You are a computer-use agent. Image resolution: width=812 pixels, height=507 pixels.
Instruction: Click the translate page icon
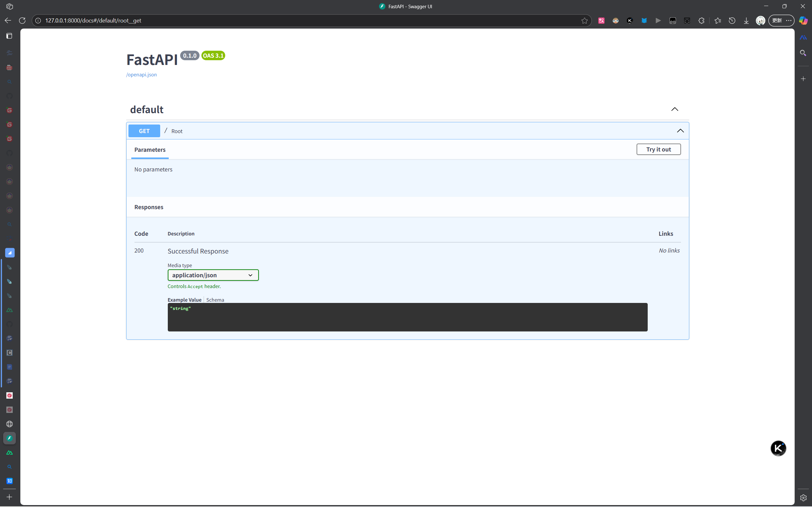(601, 21)
